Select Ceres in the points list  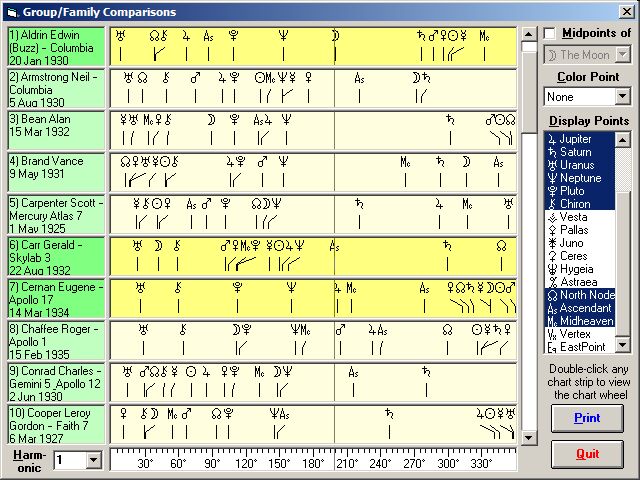click(580, 256)
